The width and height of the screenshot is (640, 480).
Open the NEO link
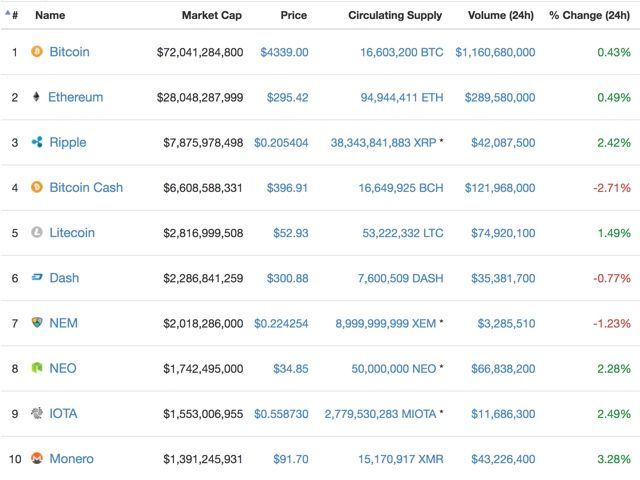(x=63, y=368)
